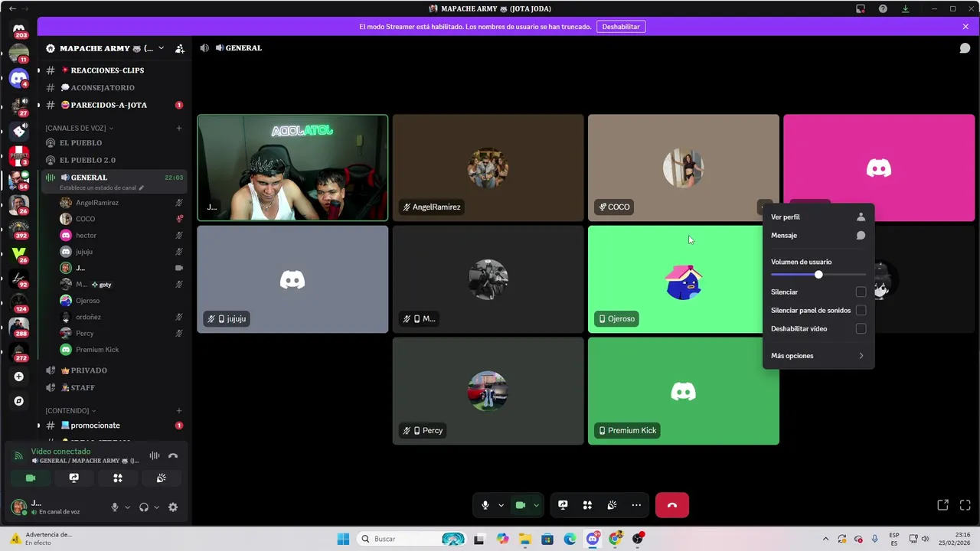Start an activity from the voice panel
The width and height of the screenshot is (980, 551).
(x=118, y=478)
